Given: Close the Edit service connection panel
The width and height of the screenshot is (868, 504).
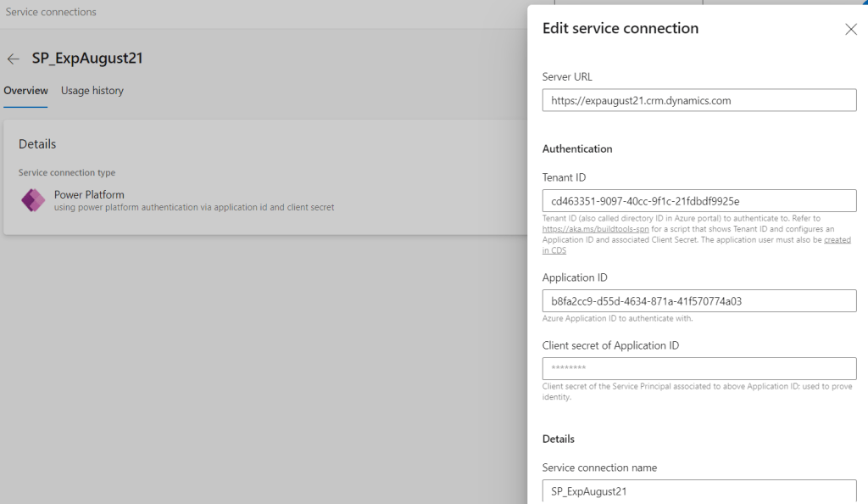Looking at the screenshot, I should [x=851, y=30].
